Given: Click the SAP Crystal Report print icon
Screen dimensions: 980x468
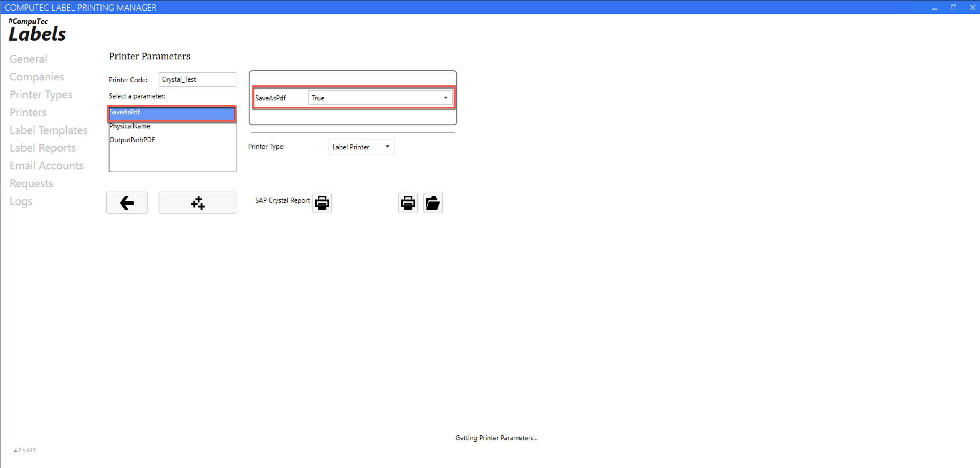Looking at the screenshot, I should 322,202.
